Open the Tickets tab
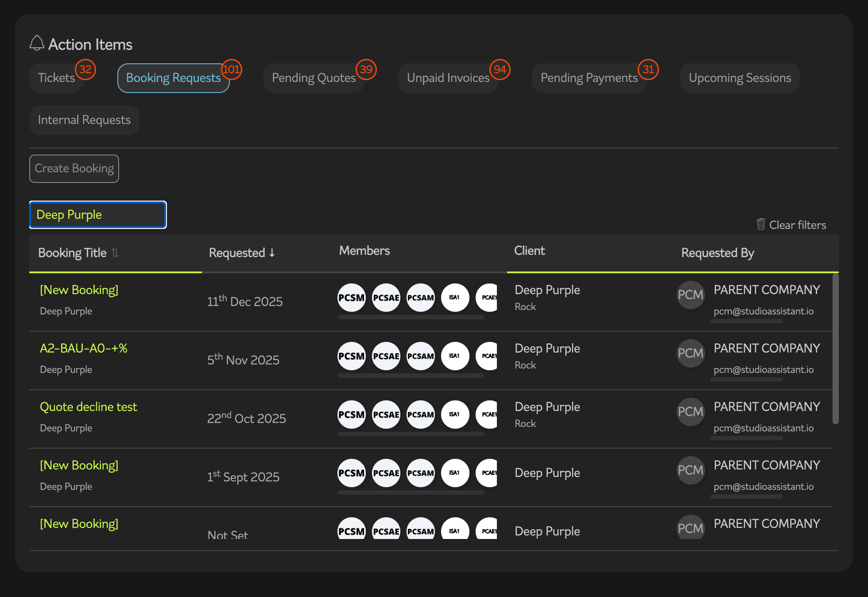868x597 pixels. coord(56,78)
